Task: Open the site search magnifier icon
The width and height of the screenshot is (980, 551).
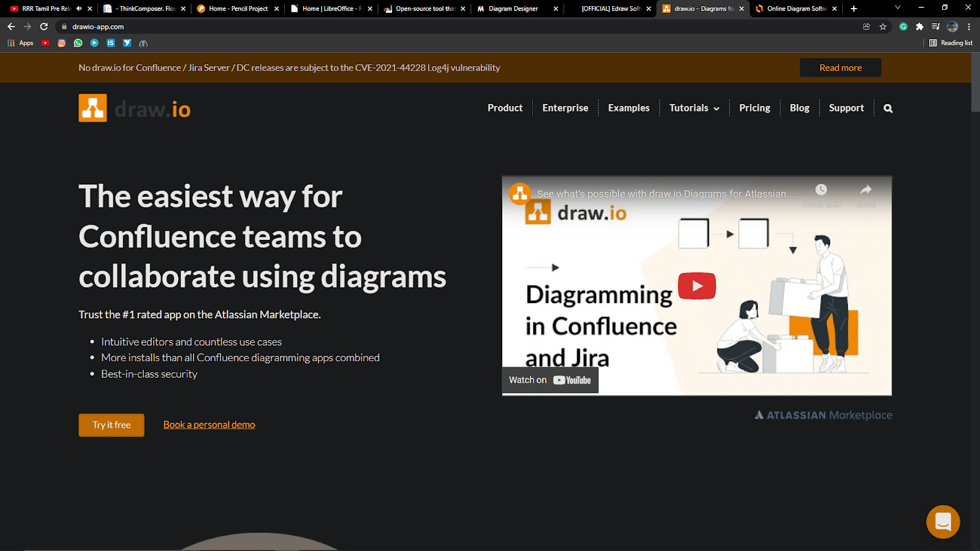Action: [x=888, y=108]
